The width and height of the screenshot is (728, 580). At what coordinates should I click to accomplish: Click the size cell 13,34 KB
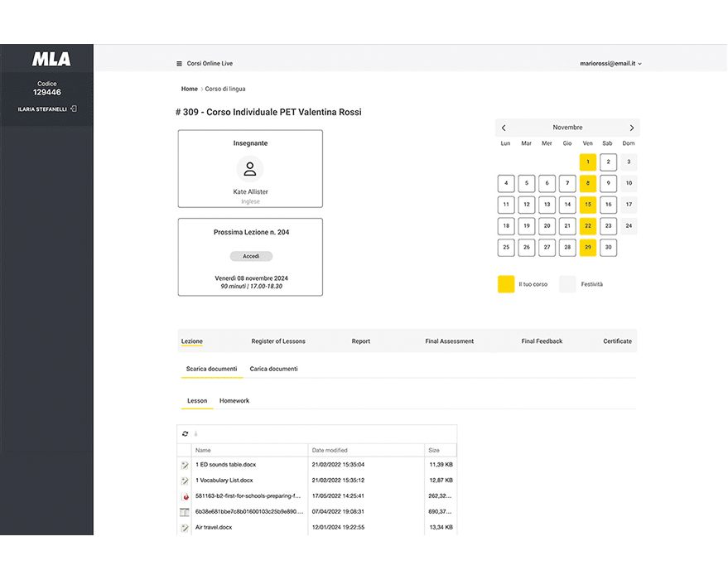441,528
